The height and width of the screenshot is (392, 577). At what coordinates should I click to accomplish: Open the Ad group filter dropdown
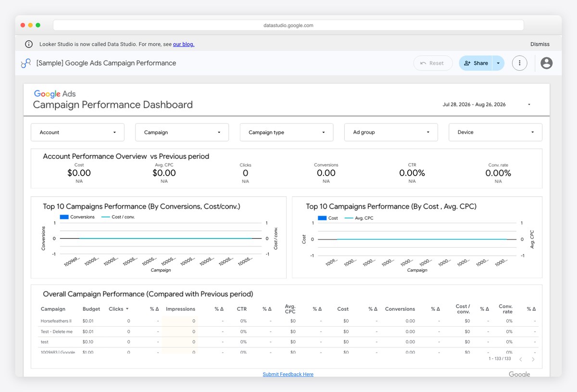pyautogui.click(x=391, y=132)
